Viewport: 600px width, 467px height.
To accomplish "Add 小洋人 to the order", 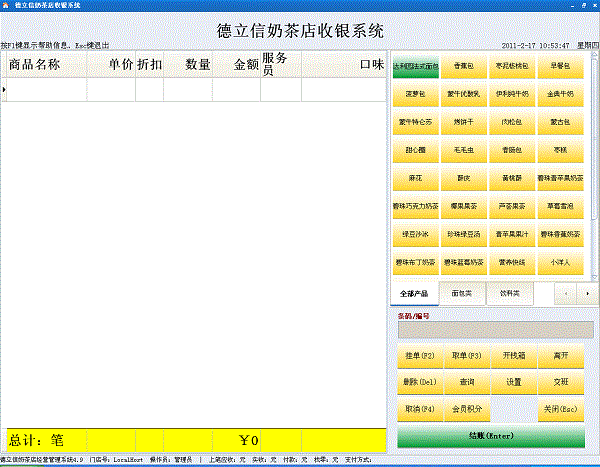I will 561,263.
